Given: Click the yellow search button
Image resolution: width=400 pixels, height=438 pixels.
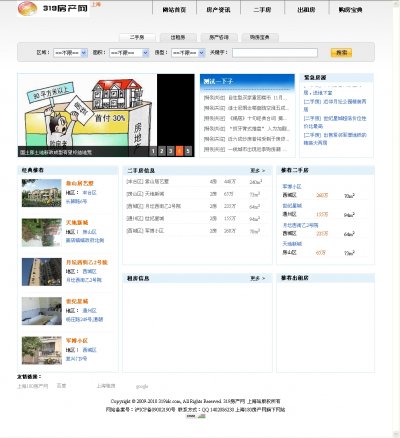Looking at the screenshot, I should 341,53.
